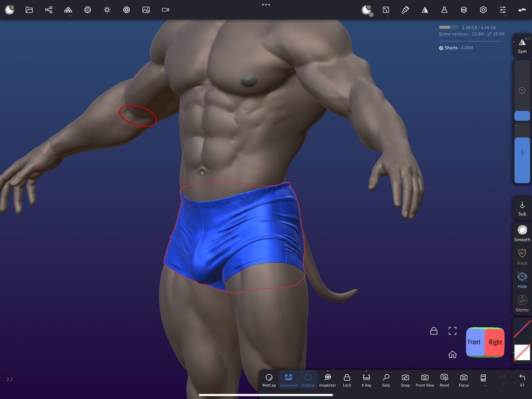Click the brush intensity slider

(522, 160)
